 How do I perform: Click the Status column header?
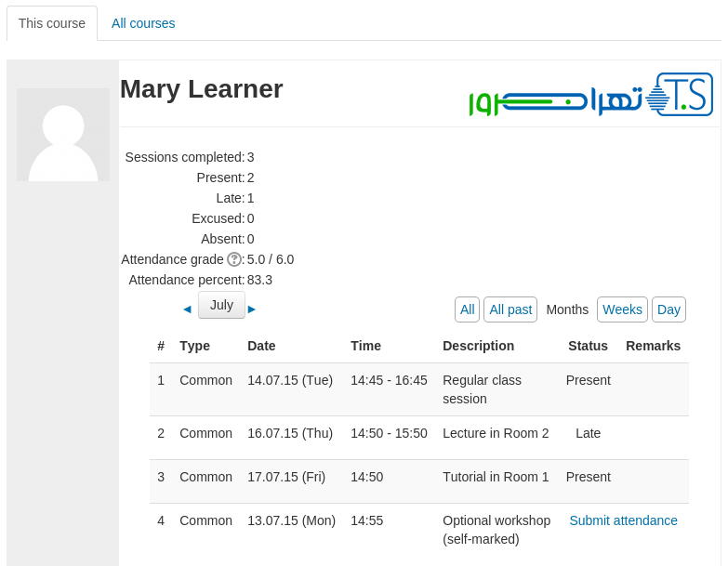pyautogui.click(x=588, y=346)
